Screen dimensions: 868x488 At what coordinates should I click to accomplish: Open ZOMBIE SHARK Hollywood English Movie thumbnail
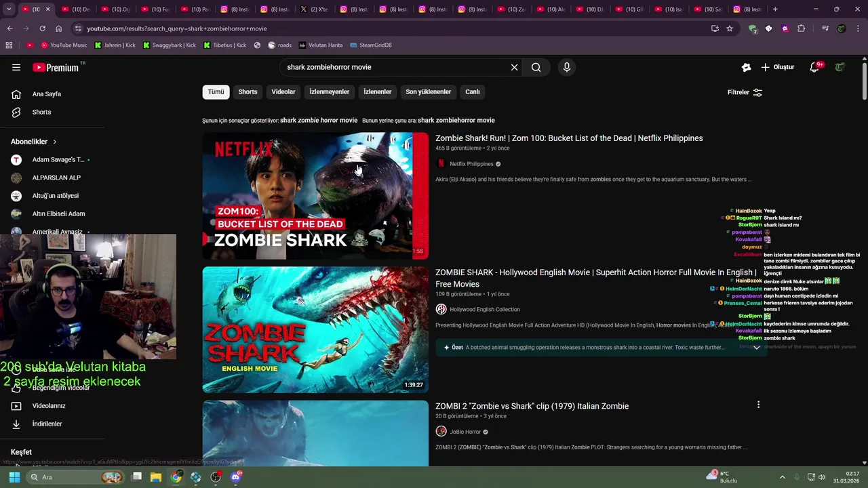click(x=315, y=329)
